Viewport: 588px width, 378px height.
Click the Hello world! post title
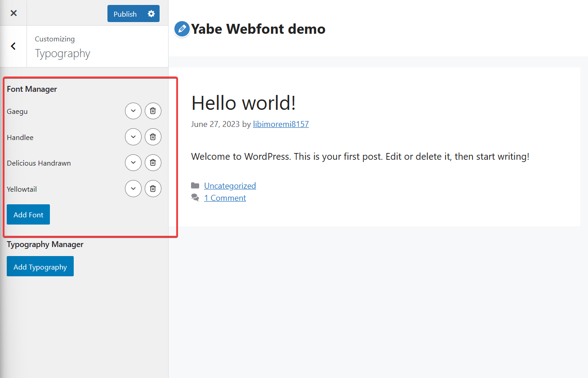[x=244, y=103]
